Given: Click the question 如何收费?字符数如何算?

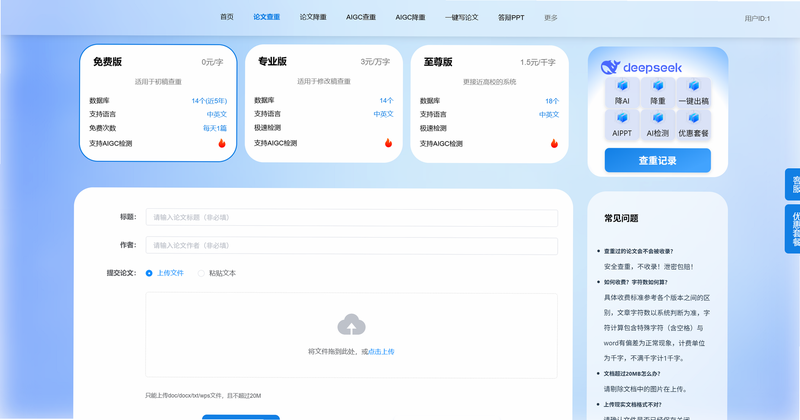Looking at the screenshot, I should 635,282.
